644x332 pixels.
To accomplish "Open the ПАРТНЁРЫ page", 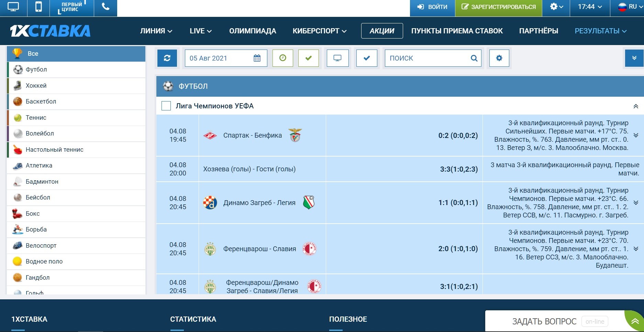I will (x=538, y=31).
